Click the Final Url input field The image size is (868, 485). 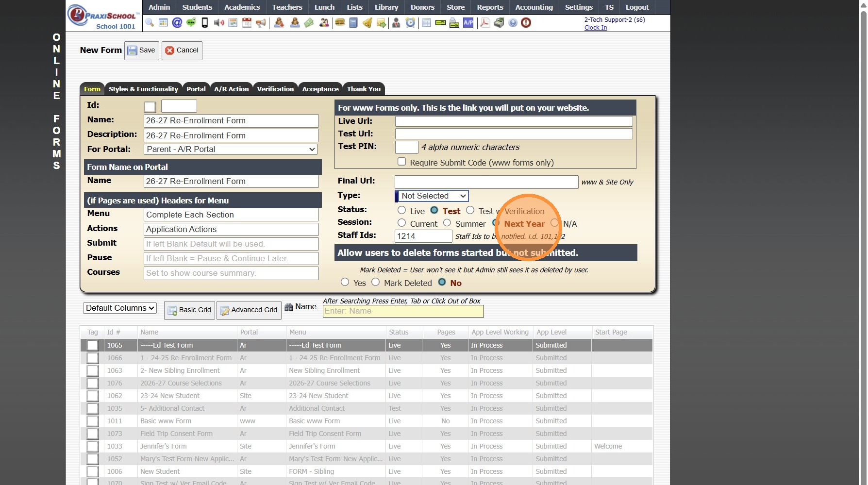click(x=486, y=182)
